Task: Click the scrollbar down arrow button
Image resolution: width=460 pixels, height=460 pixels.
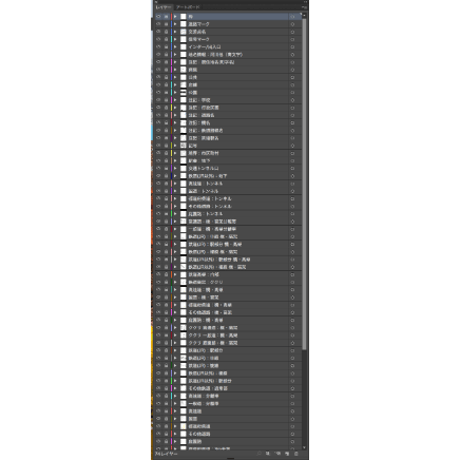Action: 304,447
